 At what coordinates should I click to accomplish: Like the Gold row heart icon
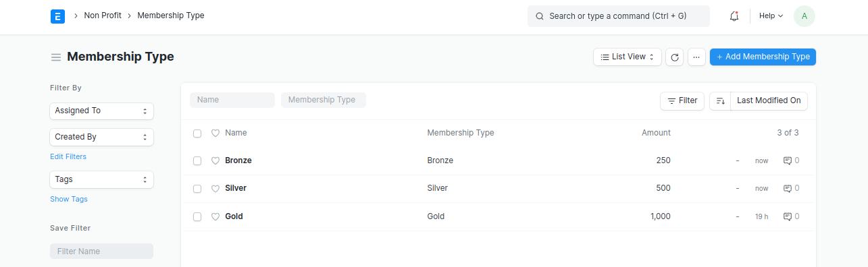[215, 216]
